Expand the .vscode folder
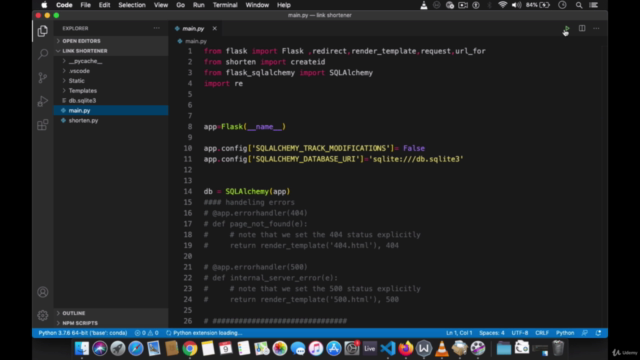640x360 pixels. click(79, 71)
